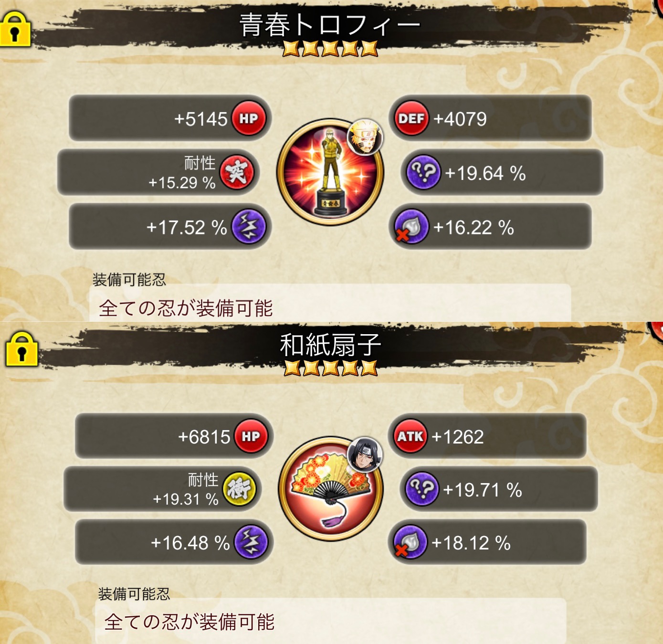This screenshot has width=663, height=644.
Task: Tap the folding fan equipment icon
Action: [x=331, y=489]
